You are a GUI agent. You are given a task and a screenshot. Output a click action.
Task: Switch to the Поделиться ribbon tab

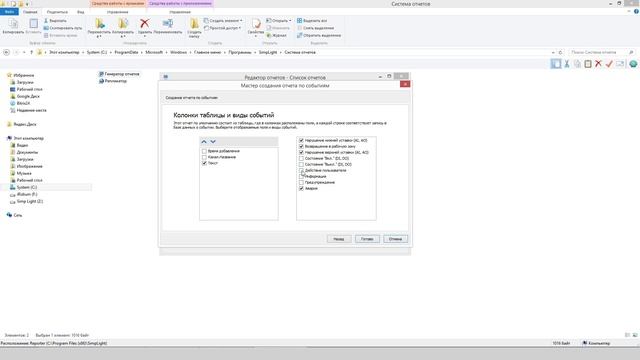click(x=57, y=12)
